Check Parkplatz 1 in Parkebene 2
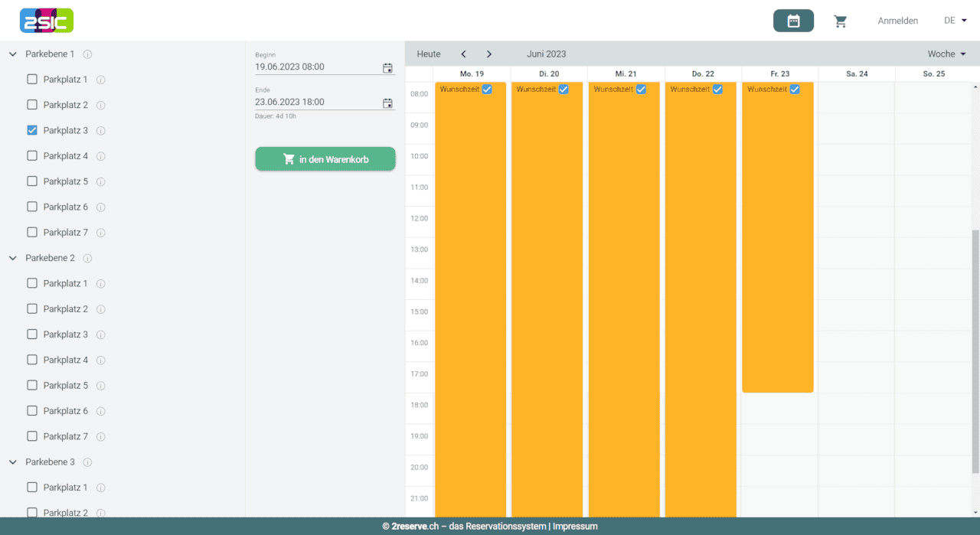The height and width of the screenshot is (535, 980). (x=32, y=283)
